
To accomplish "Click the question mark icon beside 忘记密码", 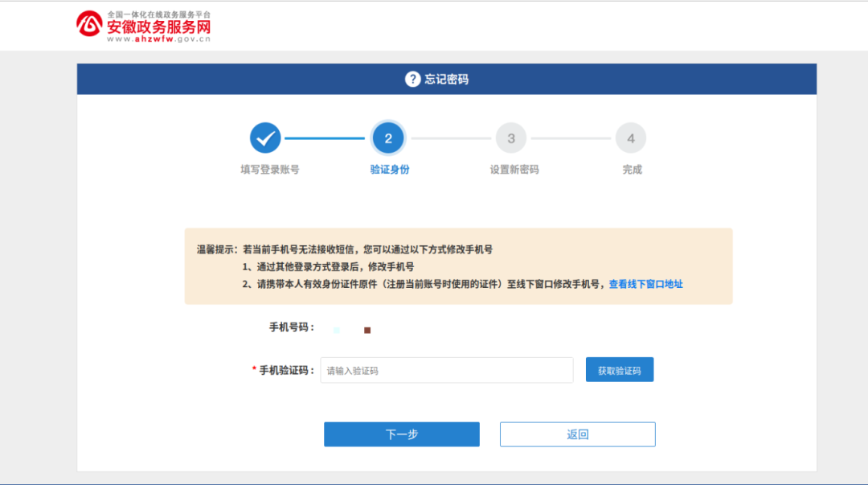I will (x=411, y=78).
